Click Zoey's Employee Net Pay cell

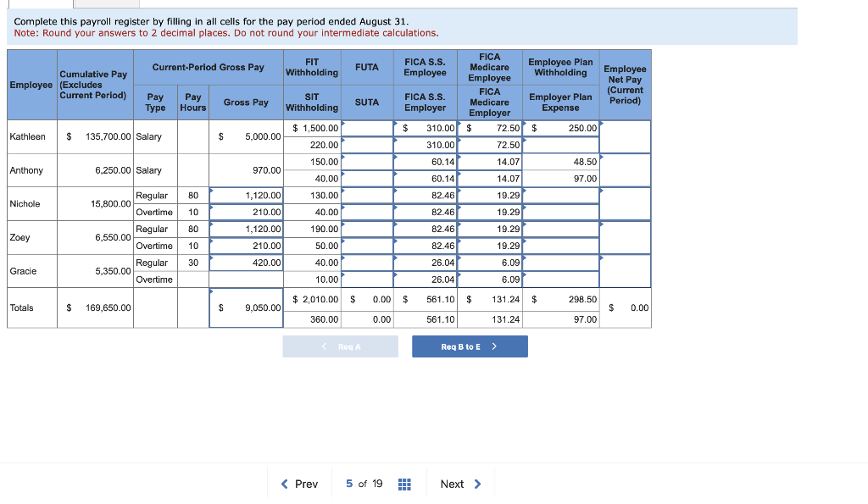click(x=625, y=238)
